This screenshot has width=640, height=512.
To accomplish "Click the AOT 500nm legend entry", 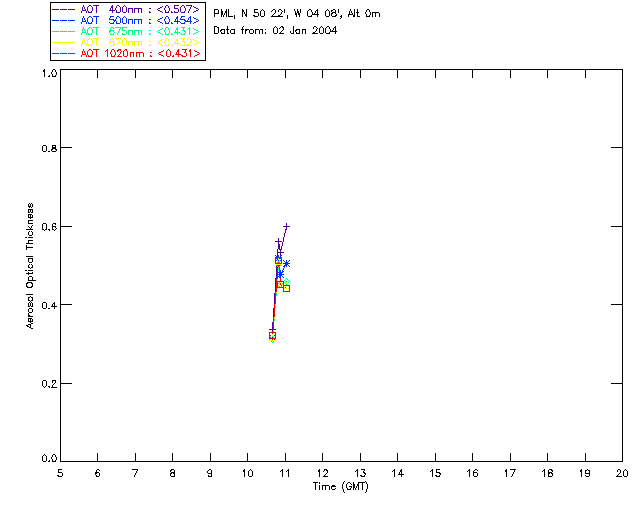I will click(126, 20).
